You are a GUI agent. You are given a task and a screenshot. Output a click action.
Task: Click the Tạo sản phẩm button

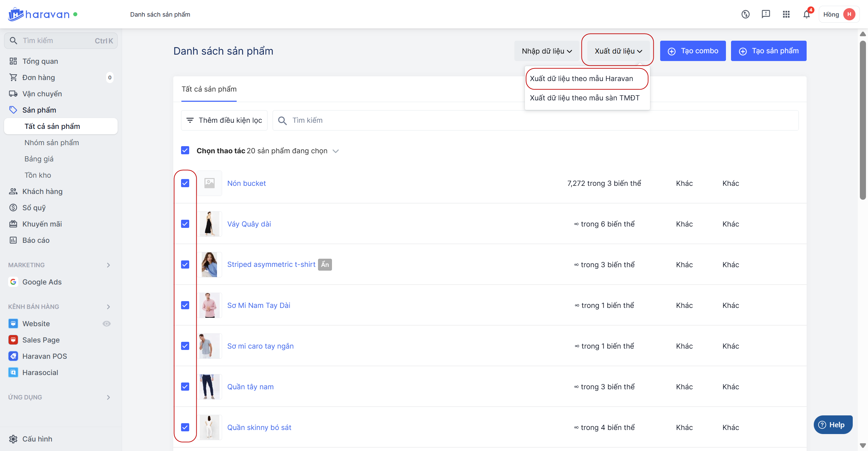768,51
